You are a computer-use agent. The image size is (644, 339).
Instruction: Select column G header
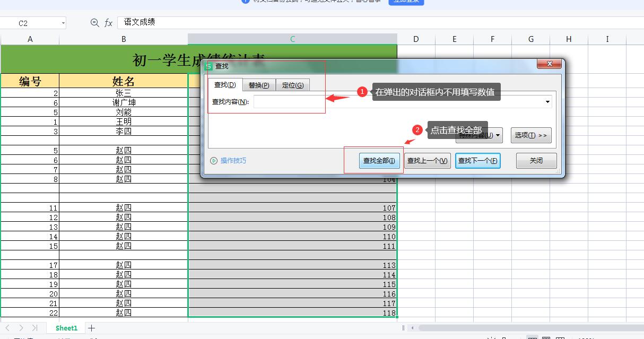[530, 39]
